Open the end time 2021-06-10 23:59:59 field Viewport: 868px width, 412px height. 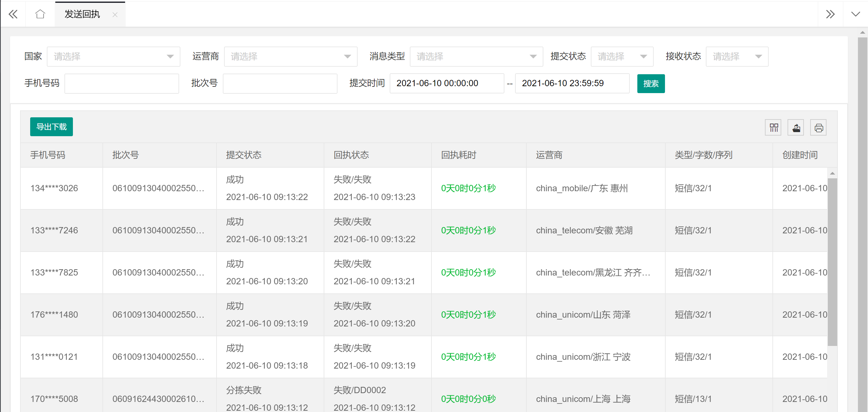(572, 83)
